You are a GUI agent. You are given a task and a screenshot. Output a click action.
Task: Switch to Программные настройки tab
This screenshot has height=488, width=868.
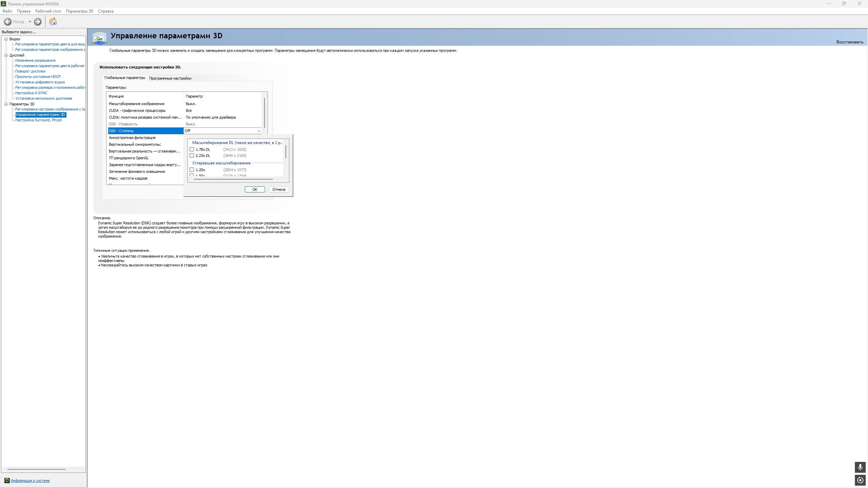click(x=170, y=78)
